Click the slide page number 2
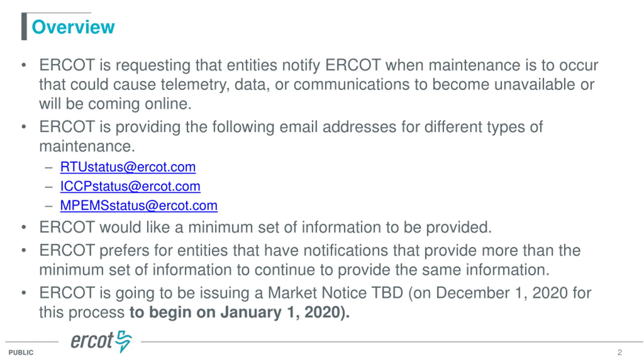 pos(619,352)
